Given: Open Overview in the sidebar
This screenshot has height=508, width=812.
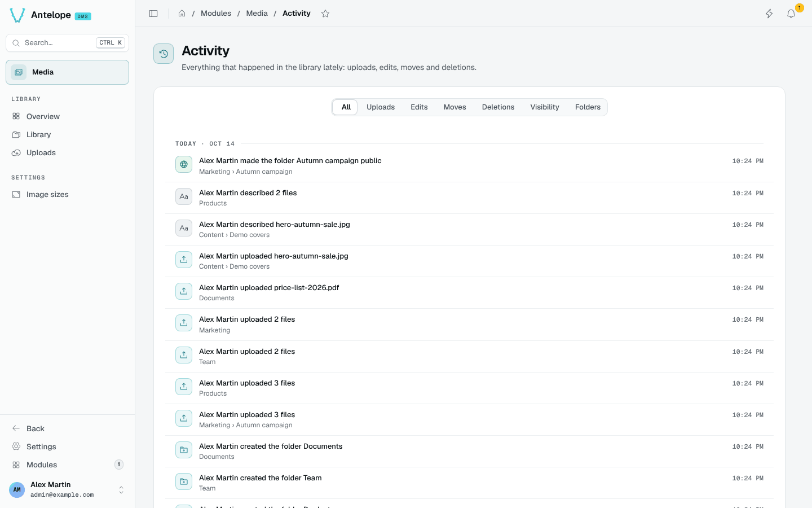Looking at the screenshot, I should click(x=67, y=116).
